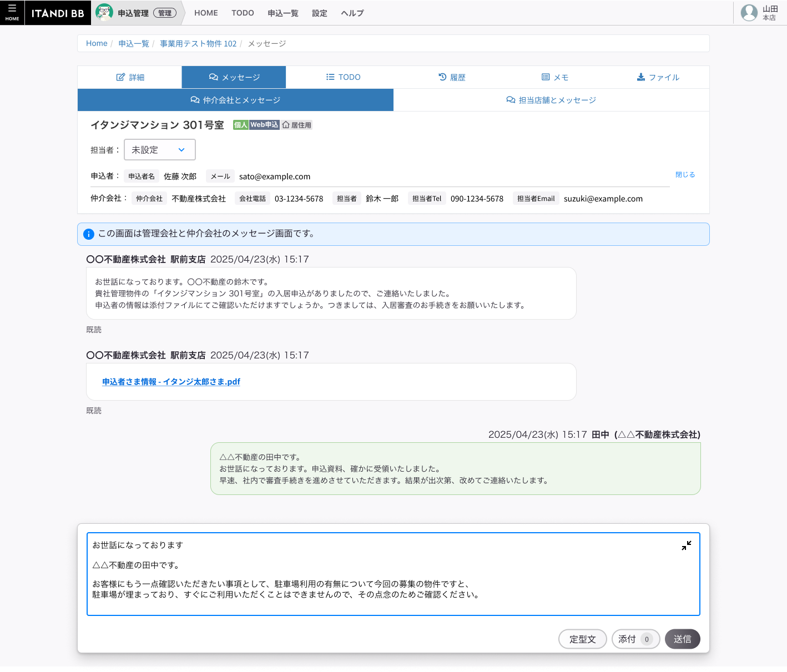Open the 山田 user profile avatar
Viewport: 787px width, 672px height.
click(749, 12)
